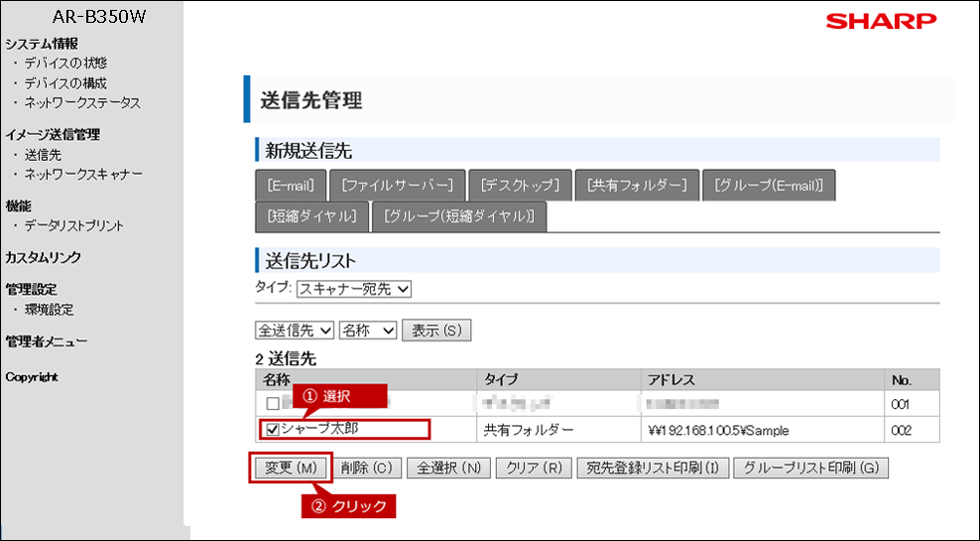Image resolution: width=980 pixels, height=541 pixels.
Task: Expand the 全送信先 filter dropdown
Action: [x=295, y=330]
